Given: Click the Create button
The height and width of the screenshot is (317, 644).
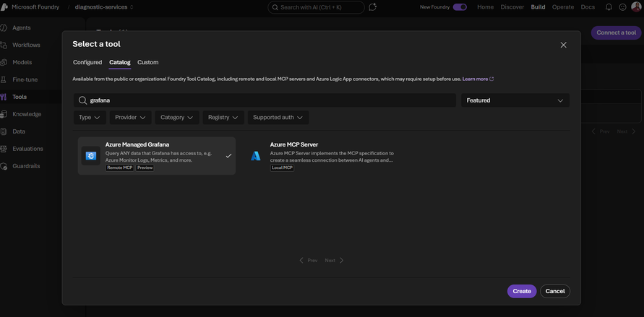Looking at the screenshot, I should point(522,291).
